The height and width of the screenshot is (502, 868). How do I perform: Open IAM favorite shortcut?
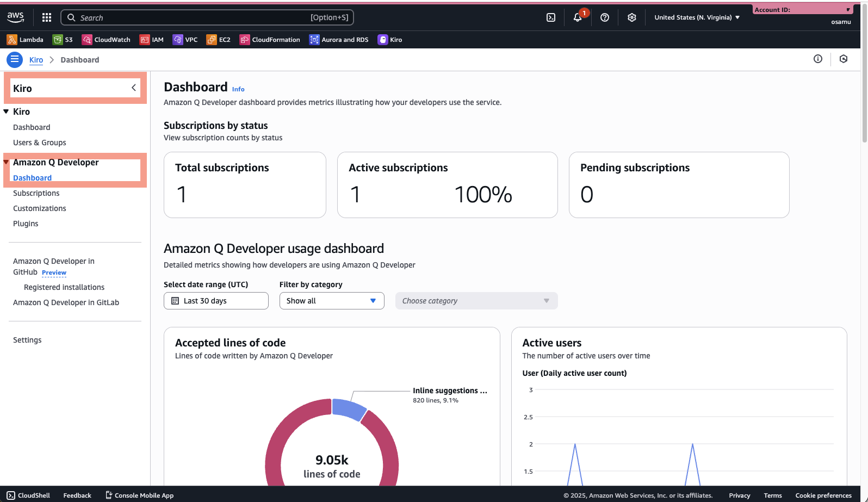click(152, 40)
